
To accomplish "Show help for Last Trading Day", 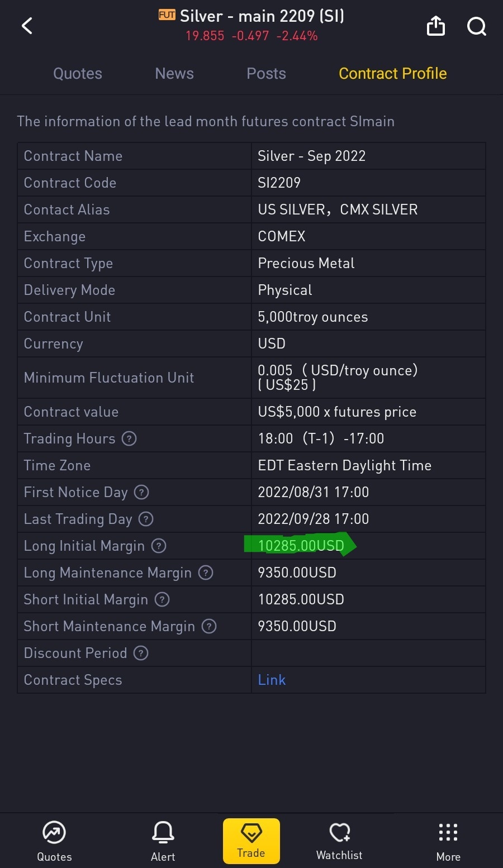I will click(146, 519).
